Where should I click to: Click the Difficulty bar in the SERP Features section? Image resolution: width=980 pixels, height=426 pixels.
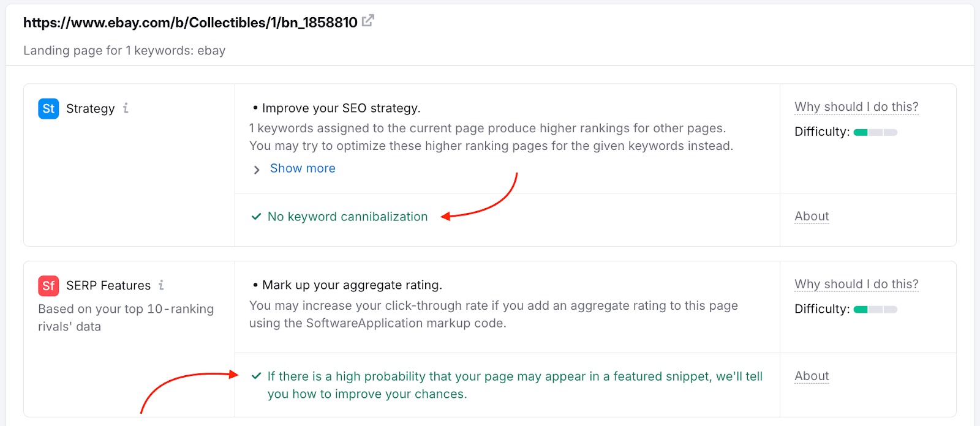(x=875, y=310)
